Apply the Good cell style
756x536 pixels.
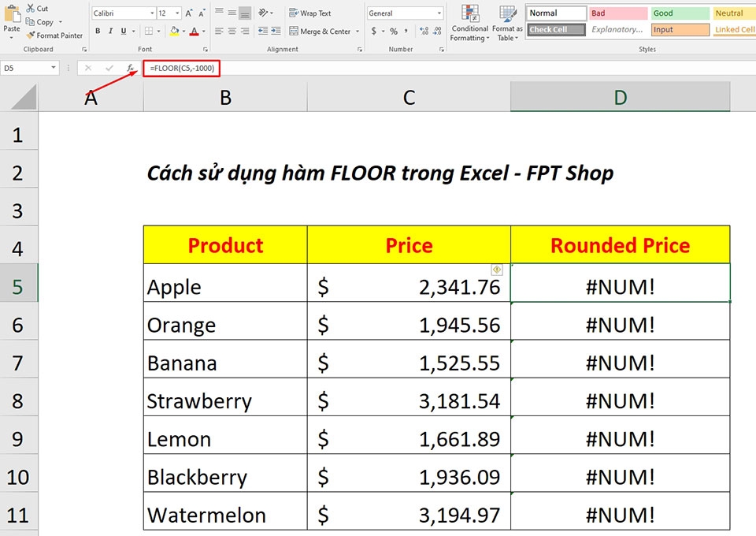(679, 13)
